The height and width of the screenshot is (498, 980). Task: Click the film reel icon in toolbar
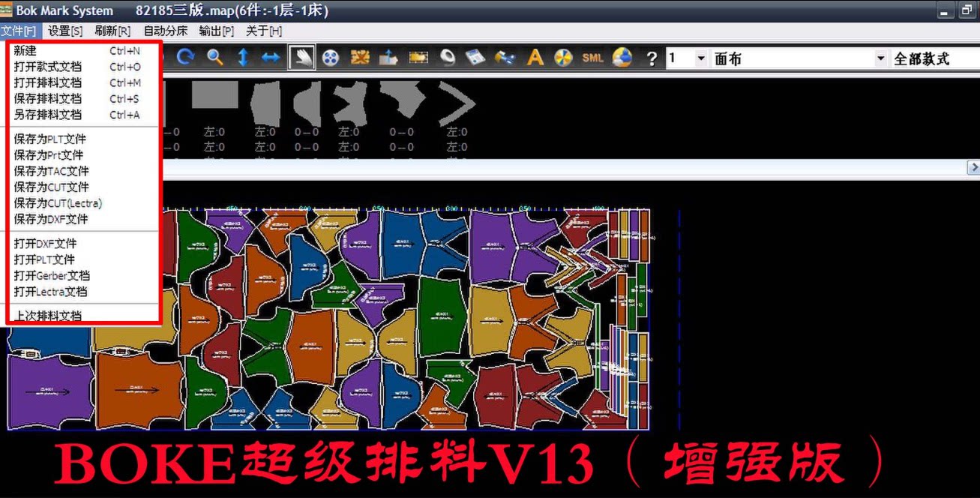coord(331,58)
